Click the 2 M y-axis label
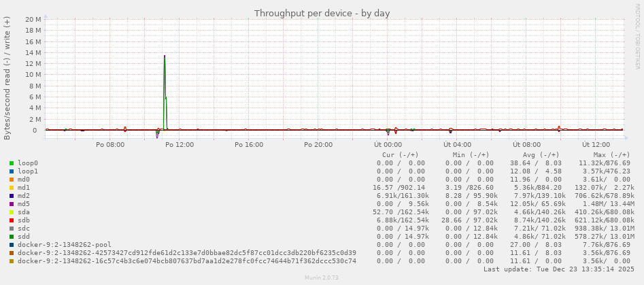The height and width of the screenshot is (285, 644). coord(35,119)
